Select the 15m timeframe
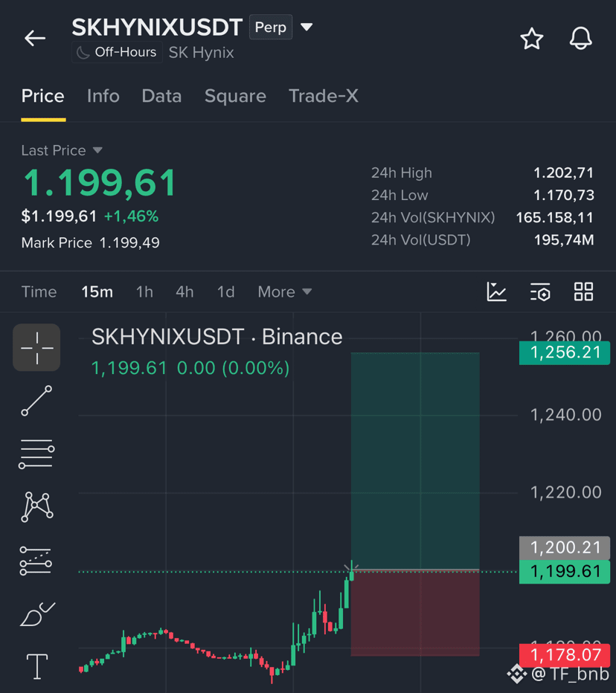 pyautogui.click(x=97, y=291)
